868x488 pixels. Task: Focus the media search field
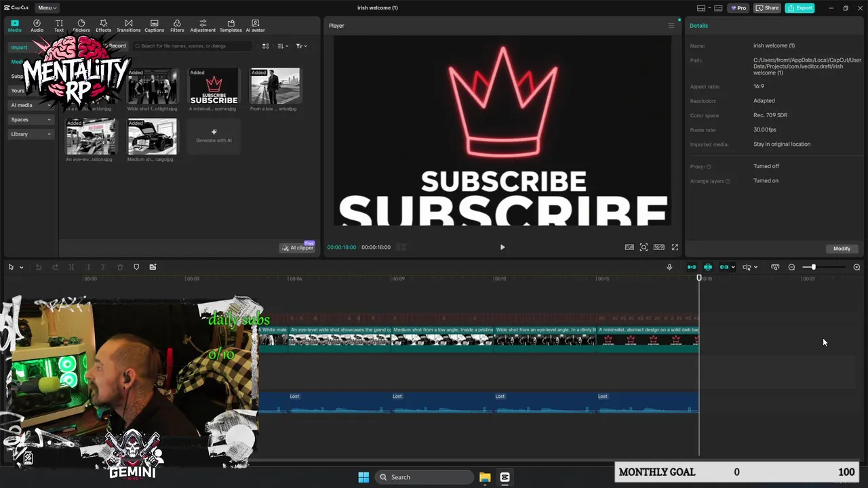[x=193, y=46]
